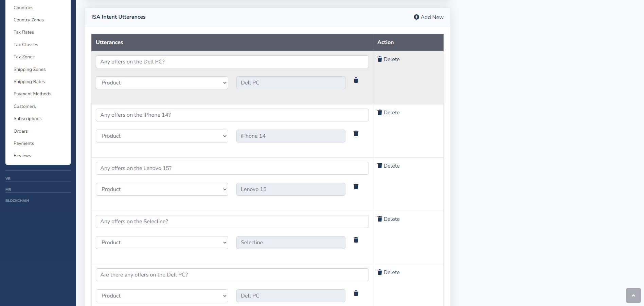
Task: Edit the 'Any offers on the Lenovo 15?' utterance field
Action: tap(232, 168)
